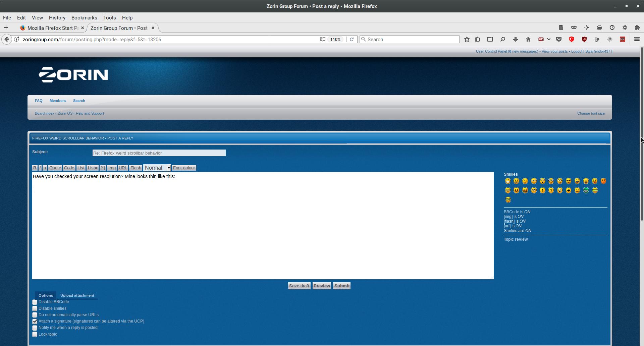Insert the sunglasses cool smiley
The width and height of the screenshot is (644, 346).
(569, 181)
